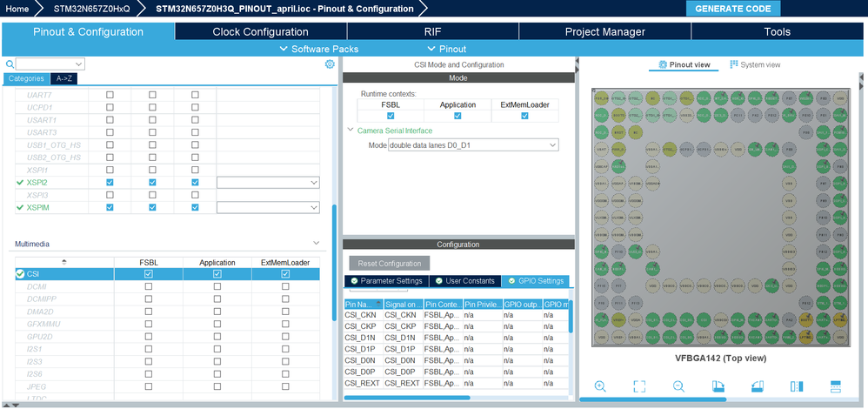Image resolution: width=868 pixels, height=409 pixels.
Task: Click into the peripheral search input field
Action: point(45,64)
